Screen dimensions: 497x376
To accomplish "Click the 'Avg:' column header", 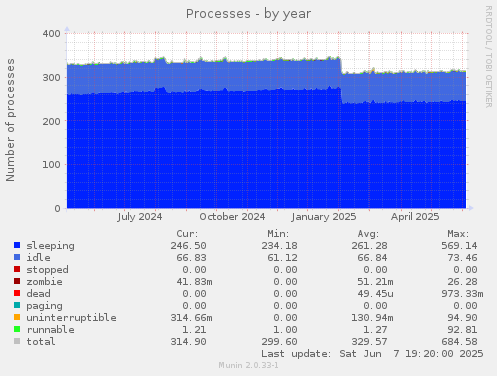I will click(368, 234).
